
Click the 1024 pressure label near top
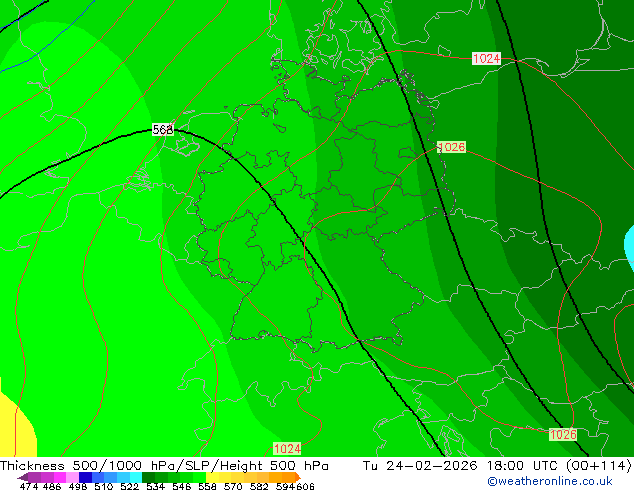point(486,59)
